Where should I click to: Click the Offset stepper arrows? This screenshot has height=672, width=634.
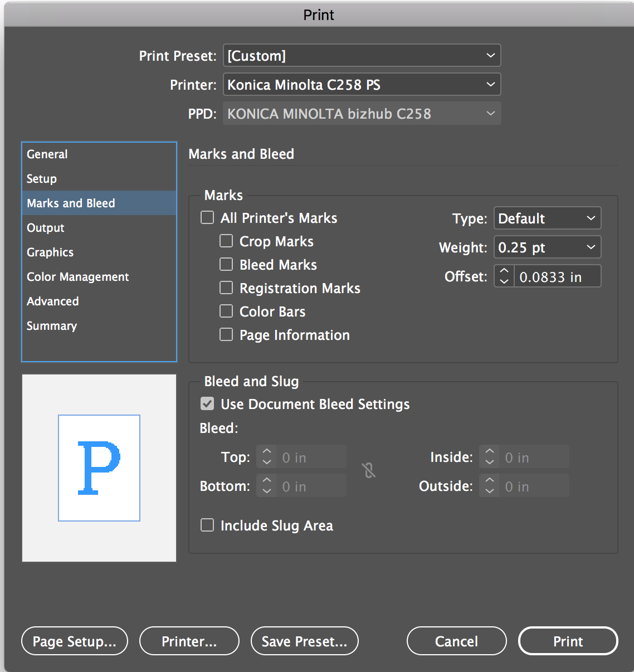coord(504,276)
